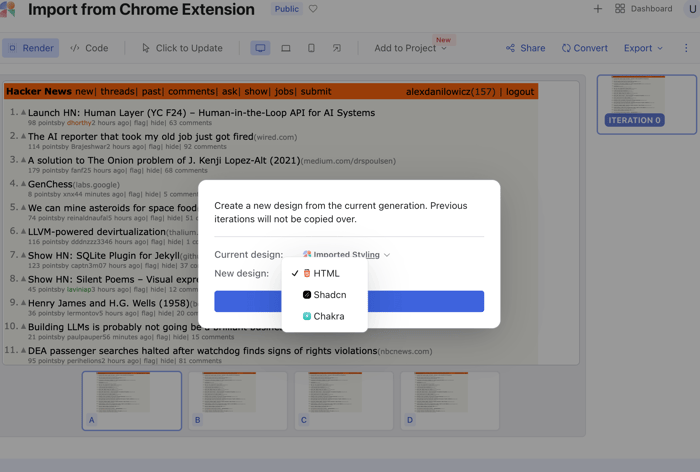The width and height of the screenshot is (700, 472).
Task: Upvote the Onion problem story
Action: (x=23, y=160)
